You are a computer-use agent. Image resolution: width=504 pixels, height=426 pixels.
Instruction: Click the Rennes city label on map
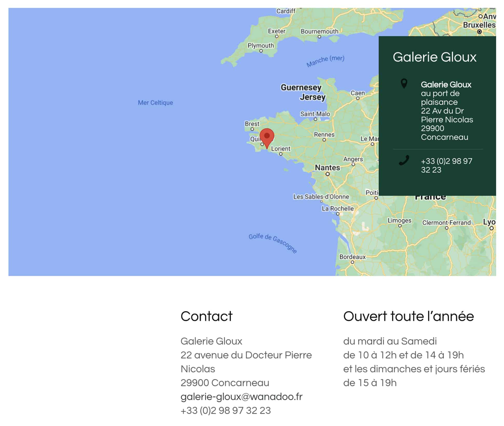pyautogui.click(x=324, y=135)
